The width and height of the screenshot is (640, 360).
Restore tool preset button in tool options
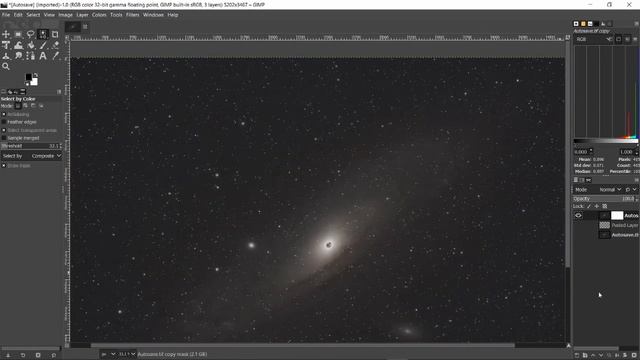[x=23, y=355]
